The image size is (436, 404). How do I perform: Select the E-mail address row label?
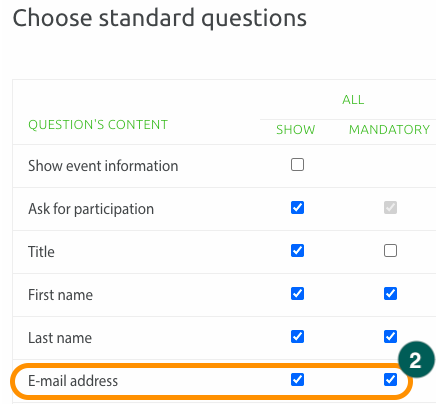point(73,381)
